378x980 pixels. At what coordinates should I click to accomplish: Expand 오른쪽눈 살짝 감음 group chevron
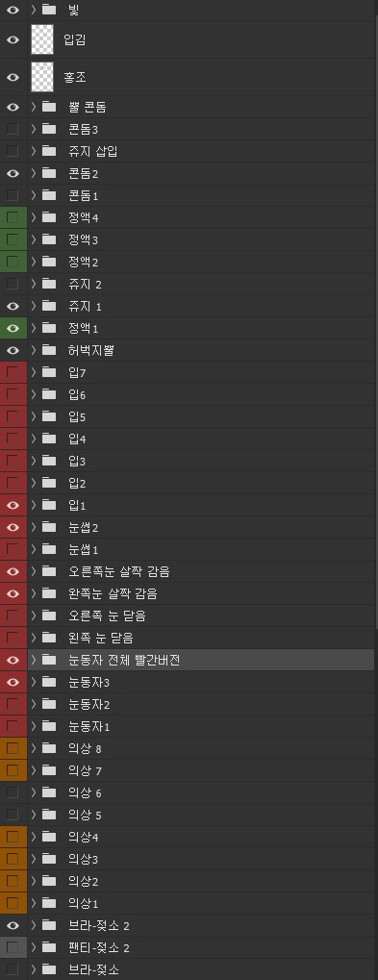tap(34, 571)
